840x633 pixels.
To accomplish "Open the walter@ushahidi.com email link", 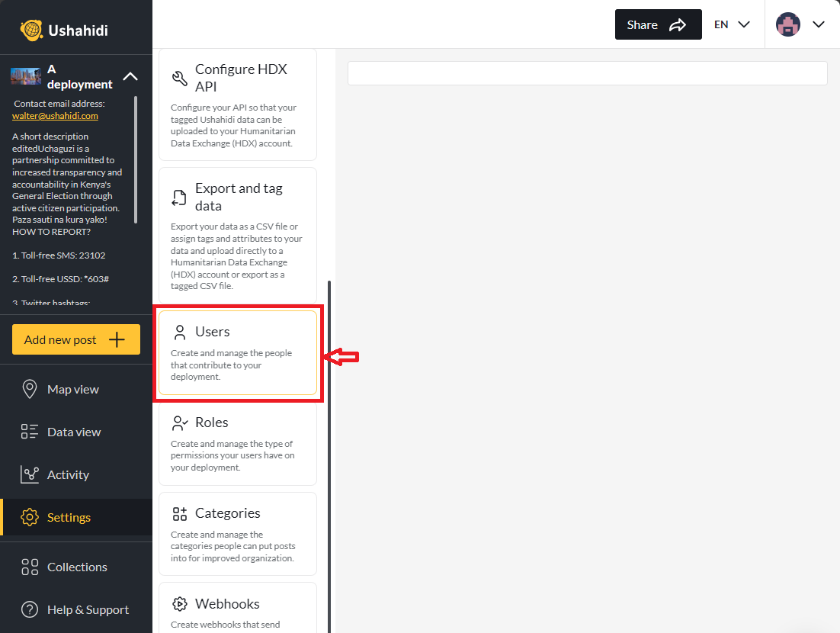I will pos(55,115).
